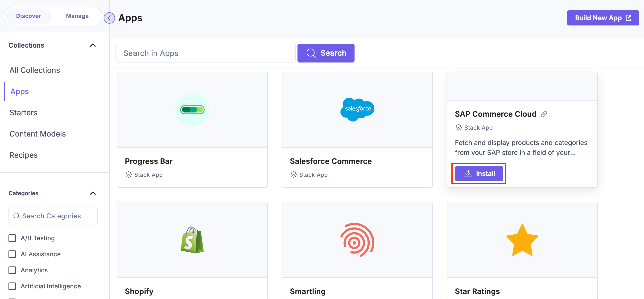Viewport: 644px width, 299px height.
Task: Click the sidebar collapse arrow icon
Action: (x=109, y=18)
